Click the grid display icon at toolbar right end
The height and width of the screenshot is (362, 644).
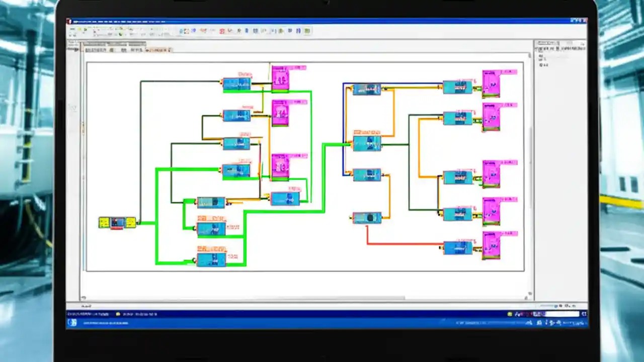coord(306,31)
